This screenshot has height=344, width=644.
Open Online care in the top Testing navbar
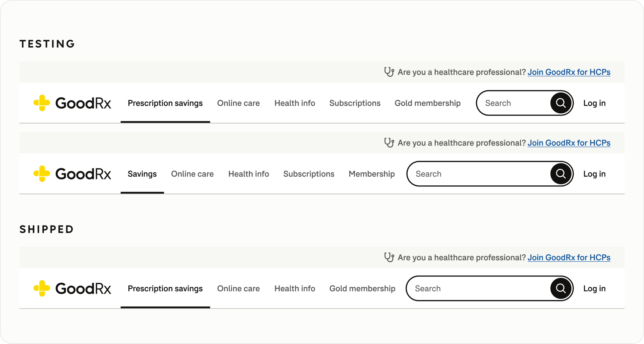(239, 103)
